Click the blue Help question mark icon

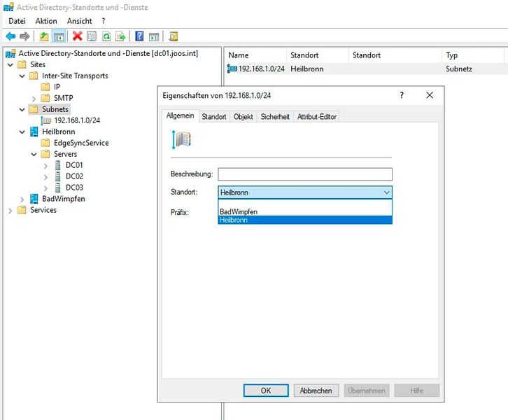coord(139,36)
